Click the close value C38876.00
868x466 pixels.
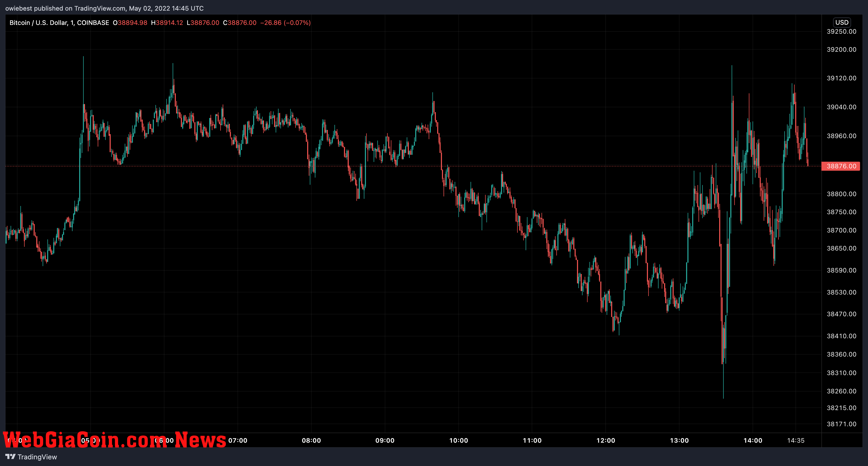[240, 23]
